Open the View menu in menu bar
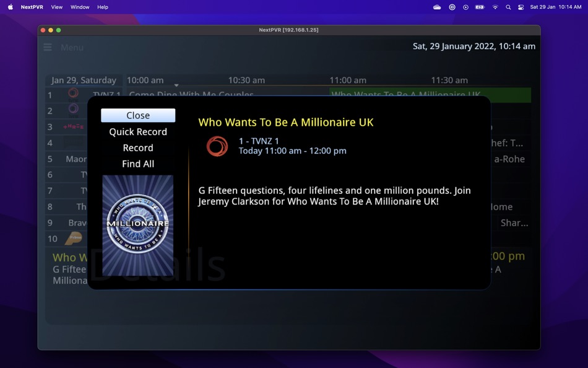This screenshot has width=588, height=368. (57, 7)
